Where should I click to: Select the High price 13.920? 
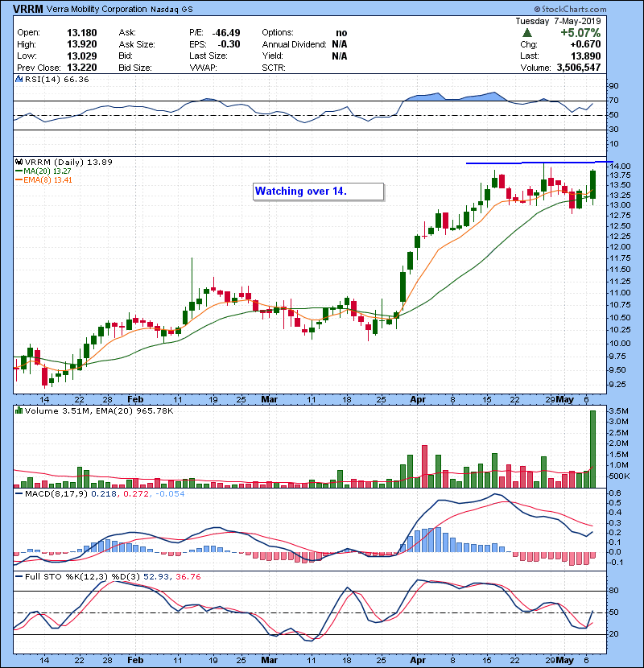(x=82, y=44)
